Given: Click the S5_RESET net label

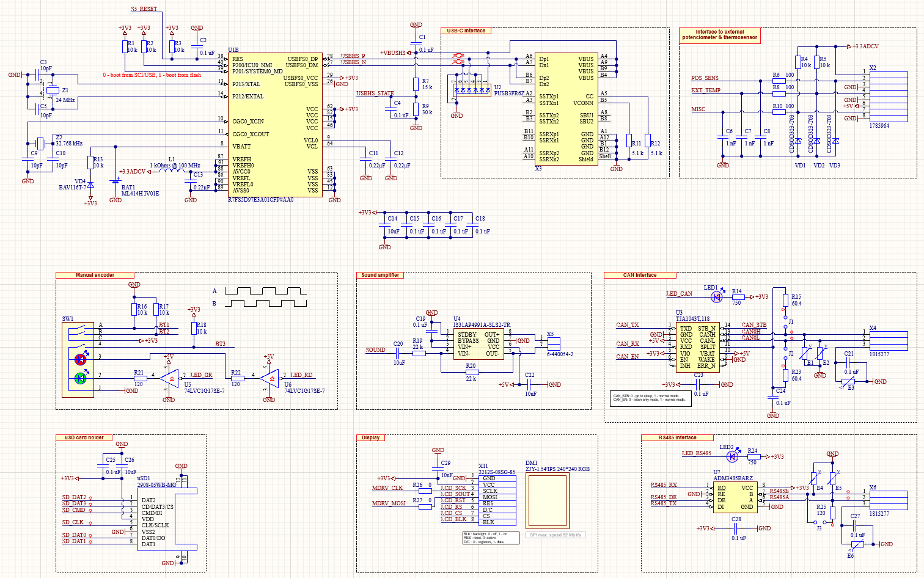Looking at the screenshot, I should (144, 9).
